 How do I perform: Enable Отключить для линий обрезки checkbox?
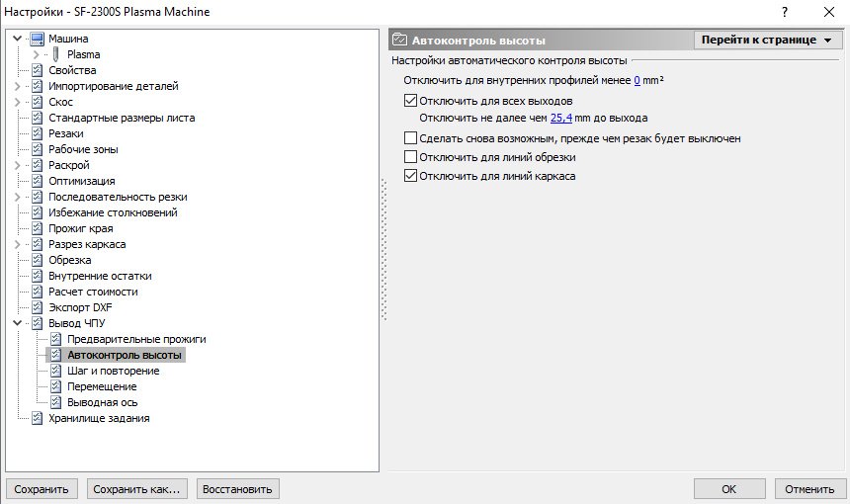click(410, 157)
